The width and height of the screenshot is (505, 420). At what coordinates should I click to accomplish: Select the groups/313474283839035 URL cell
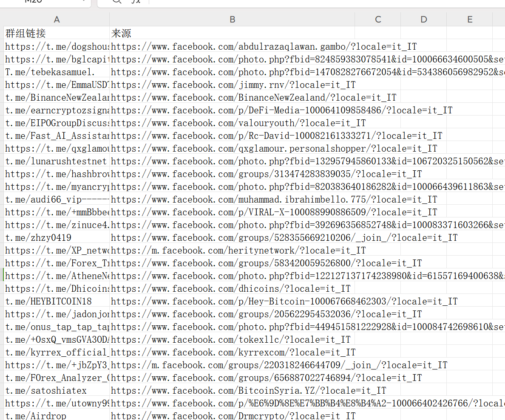(232, 174)
